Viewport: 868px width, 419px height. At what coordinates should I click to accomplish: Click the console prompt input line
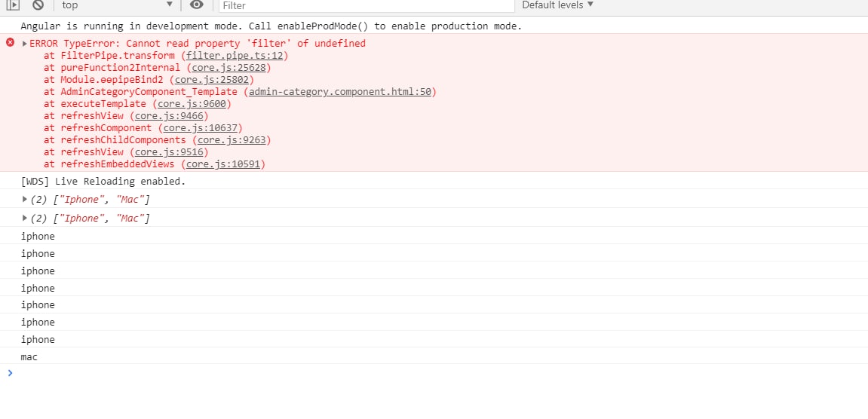click(x=377, y=373)
